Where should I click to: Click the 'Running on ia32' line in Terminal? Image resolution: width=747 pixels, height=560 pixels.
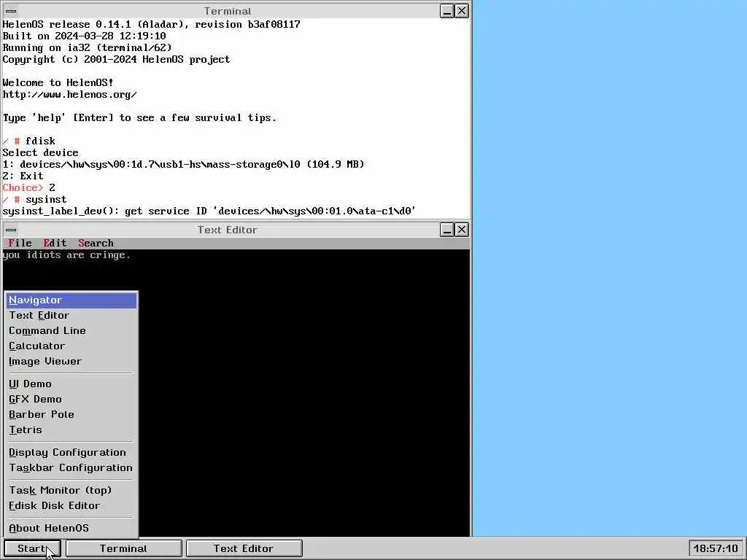(88, 47)
